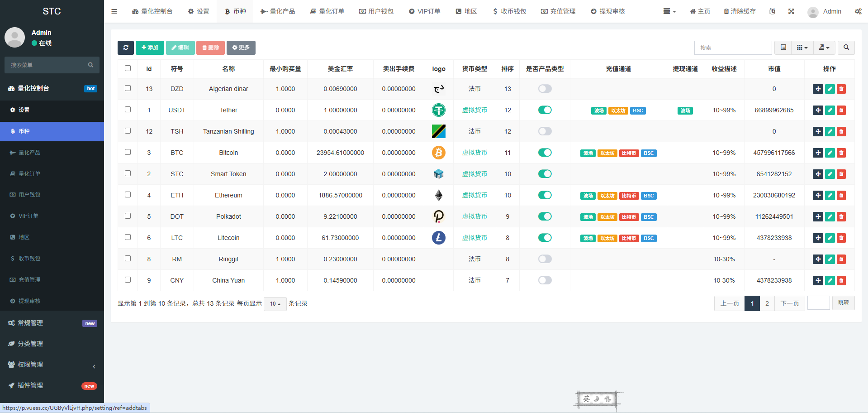Click the refresh table icon button
Image resolution: width=868 pixels, height=413 pixels.
pos(126,48)
